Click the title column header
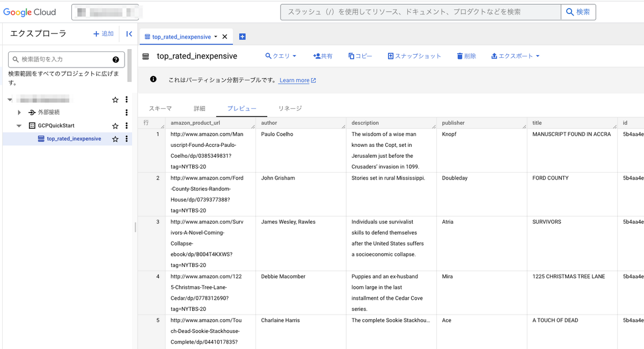 coord(572,123)
